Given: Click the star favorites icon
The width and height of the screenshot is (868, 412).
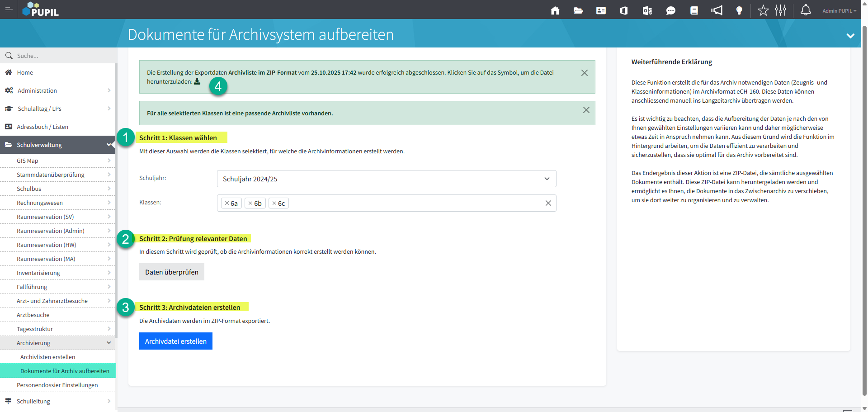Looking at the screenshot, I should tap(763, 10).
